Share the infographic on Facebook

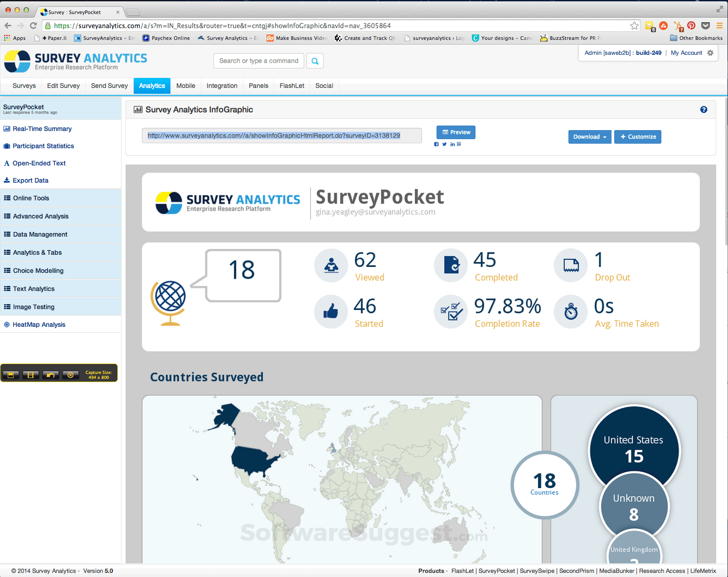[436, 144]
